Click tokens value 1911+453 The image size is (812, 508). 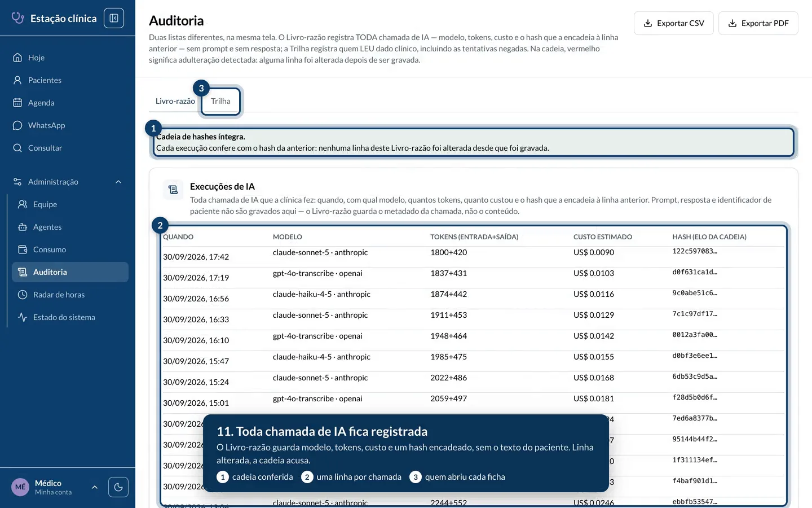coord(449,315)
